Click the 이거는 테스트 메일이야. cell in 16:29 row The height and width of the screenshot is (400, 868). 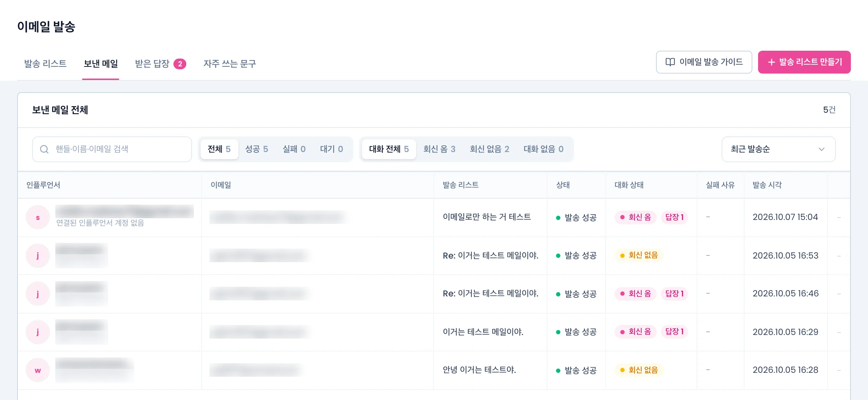[483, 332]
